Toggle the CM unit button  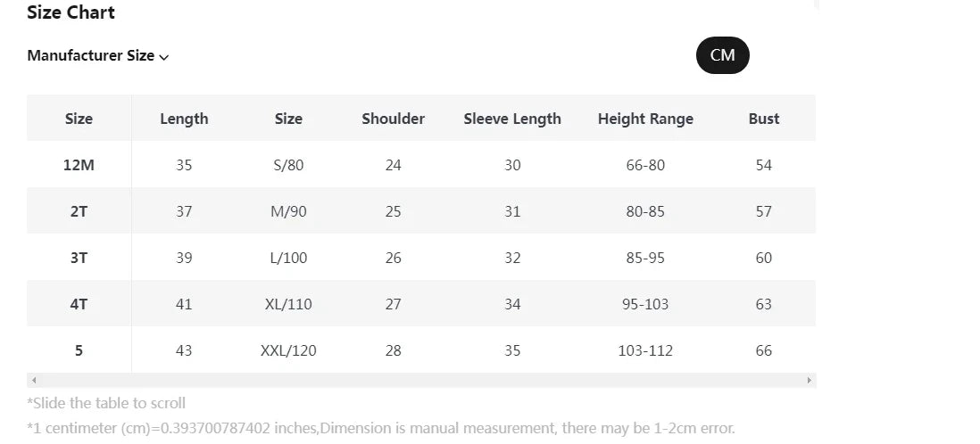pyautogui.click(x=722, y=55)
